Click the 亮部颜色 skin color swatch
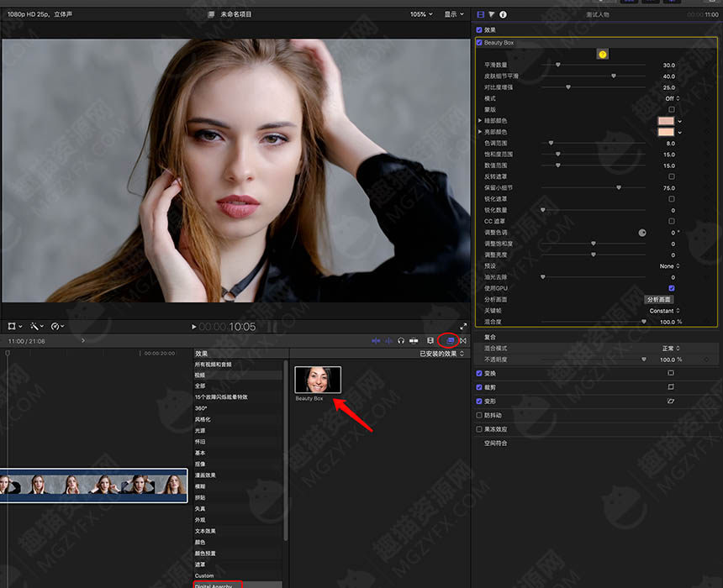Image resolution: width=723 pixels, height=588 pixels. pos(665,132)
